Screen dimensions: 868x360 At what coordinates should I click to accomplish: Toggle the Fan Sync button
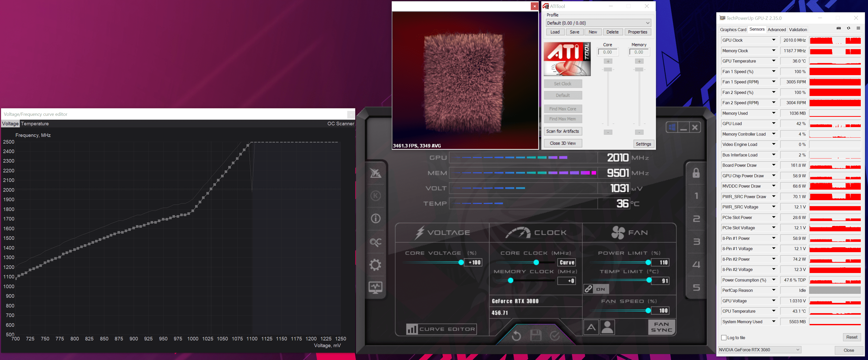pyautogui.click(x=661, y=327)
